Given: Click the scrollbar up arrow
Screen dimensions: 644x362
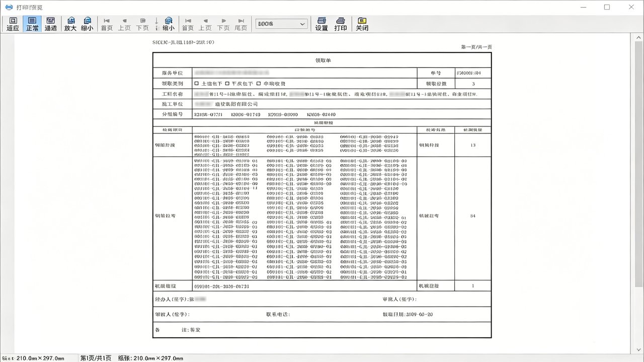Looking at the screenshot, I should pyautogui.click(x=638, y=38).
